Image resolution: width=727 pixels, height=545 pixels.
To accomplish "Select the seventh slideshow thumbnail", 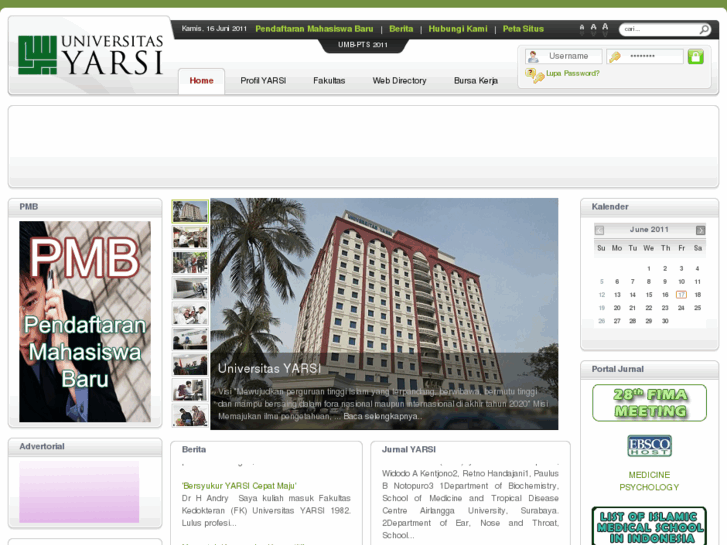I will pos(190,365).
